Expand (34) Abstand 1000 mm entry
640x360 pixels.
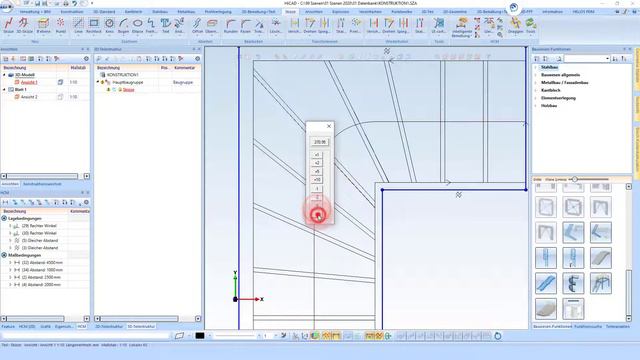click(x=10, y=270)
